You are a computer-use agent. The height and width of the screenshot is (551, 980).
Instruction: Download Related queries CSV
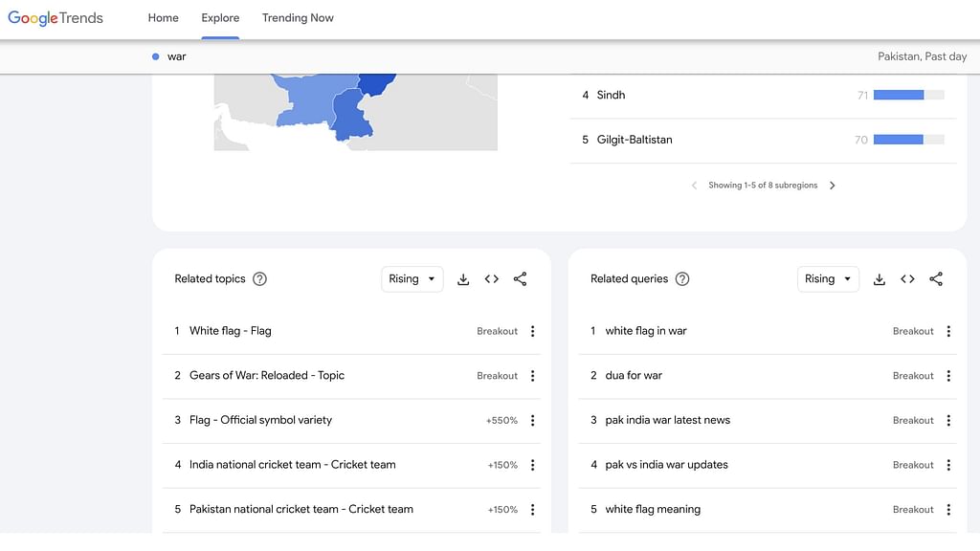pos(880,279)
